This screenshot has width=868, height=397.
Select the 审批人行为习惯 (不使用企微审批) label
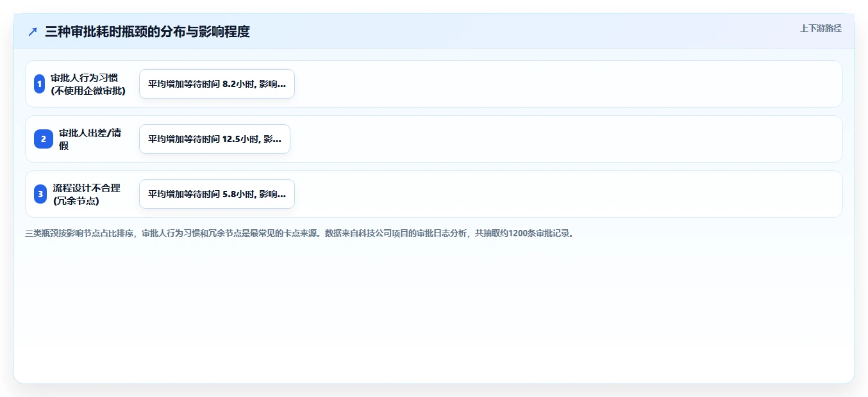[x=88, y=84]
